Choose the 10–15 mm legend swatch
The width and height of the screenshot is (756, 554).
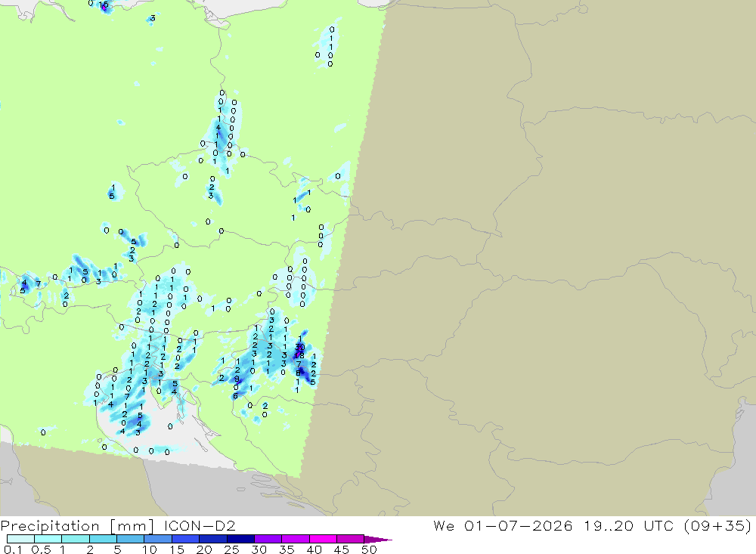coord(158,539)
